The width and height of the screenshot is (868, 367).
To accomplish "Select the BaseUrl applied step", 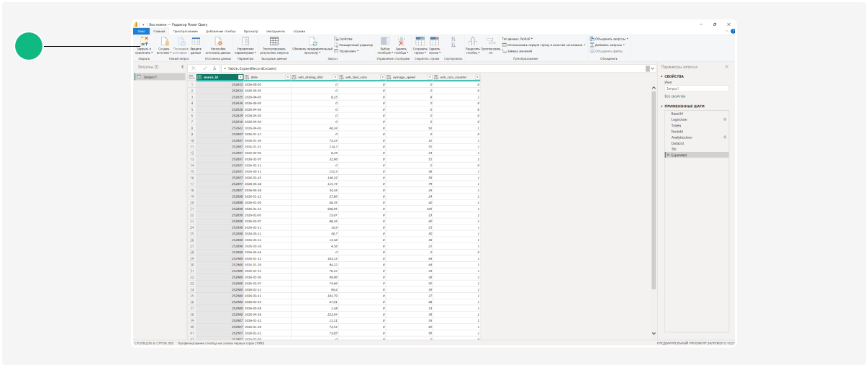I will pos(696,113).
